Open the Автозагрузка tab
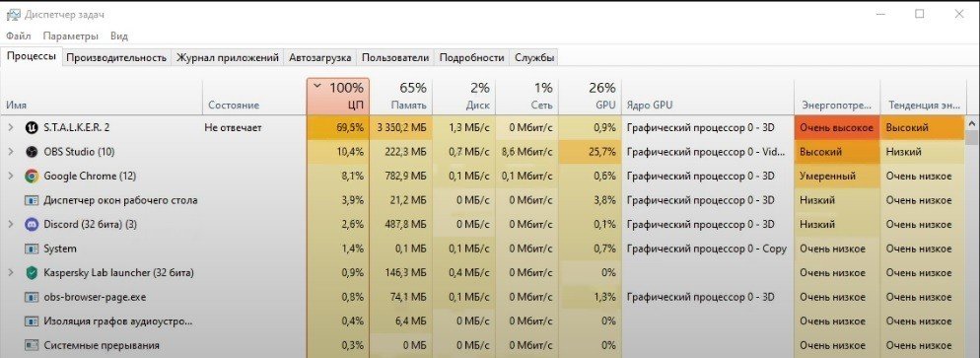 coord(320,57)
